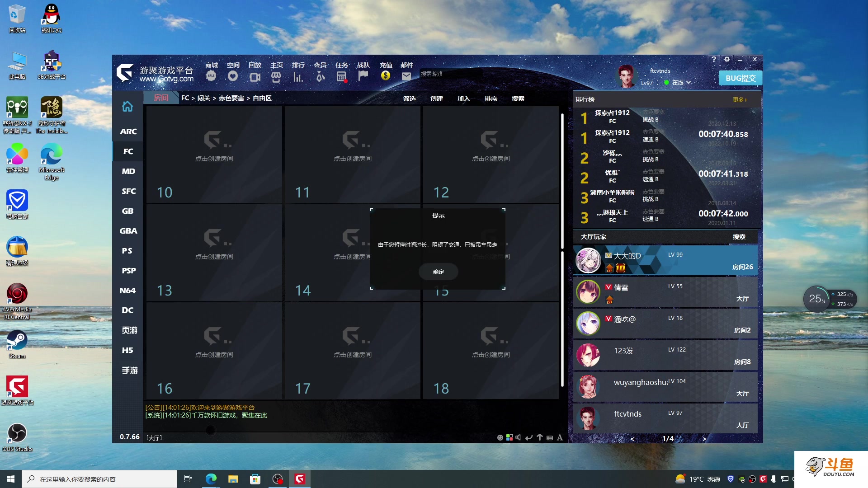
Task: Select the PSP platform in sidebar
Action: (x=128, y=271)
